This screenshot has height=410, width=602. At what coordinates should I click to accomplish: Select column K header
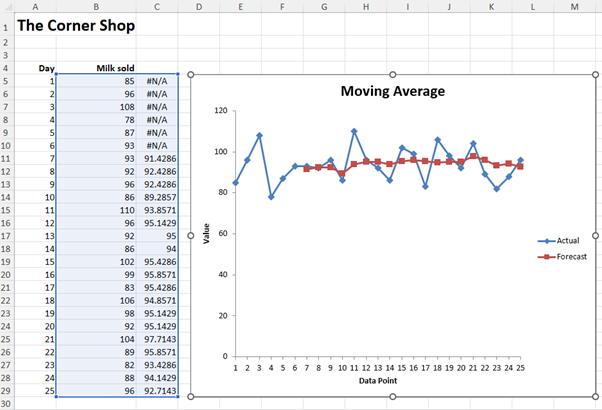pos(491,7)
